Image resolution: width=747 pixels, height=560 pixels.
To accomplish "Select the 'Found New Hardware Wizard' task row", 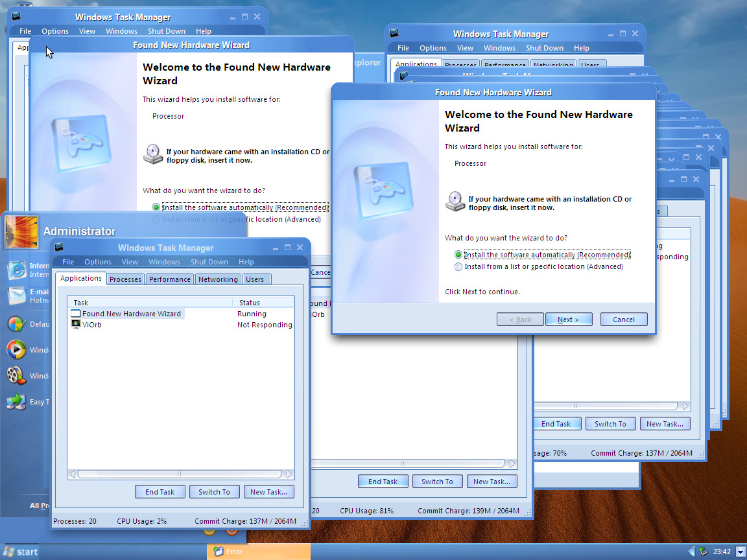I will 182,313.
